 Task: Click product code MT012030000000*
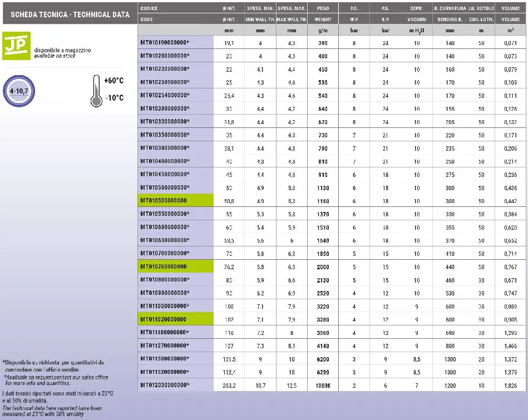tap(165, 385)
